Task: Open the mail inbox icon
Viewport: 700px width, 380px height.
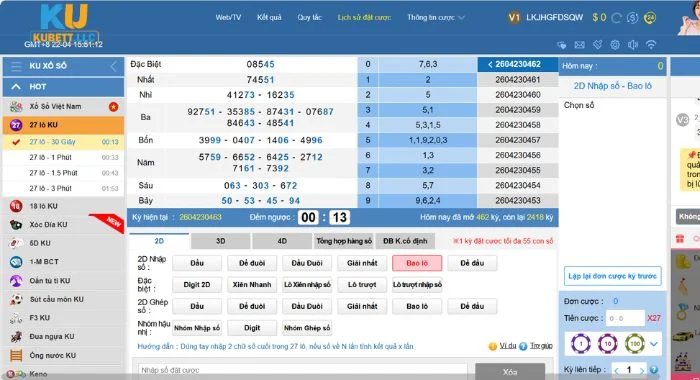Action: click(579, 45)
